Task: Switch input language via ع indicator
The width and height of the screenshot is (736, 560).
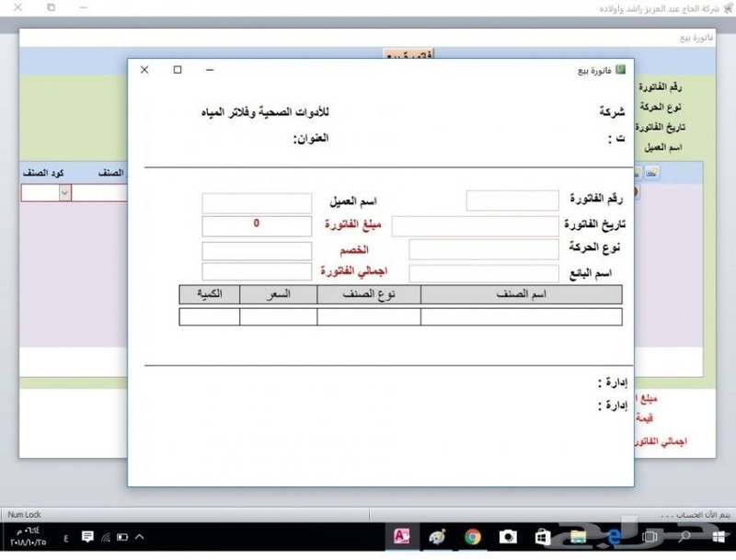Action: (x=65, y=538)
